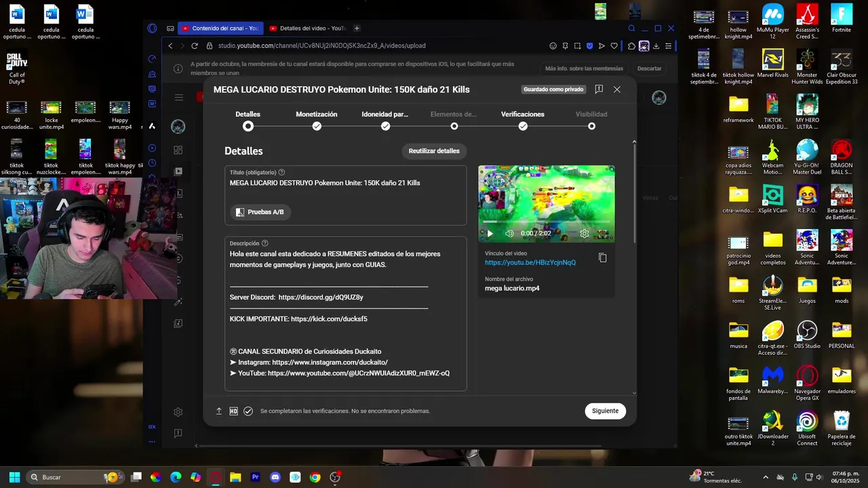Click the checks complete checkmark icon
The height and width of the screenshot is (488, 868).
[x=248, y=411]
